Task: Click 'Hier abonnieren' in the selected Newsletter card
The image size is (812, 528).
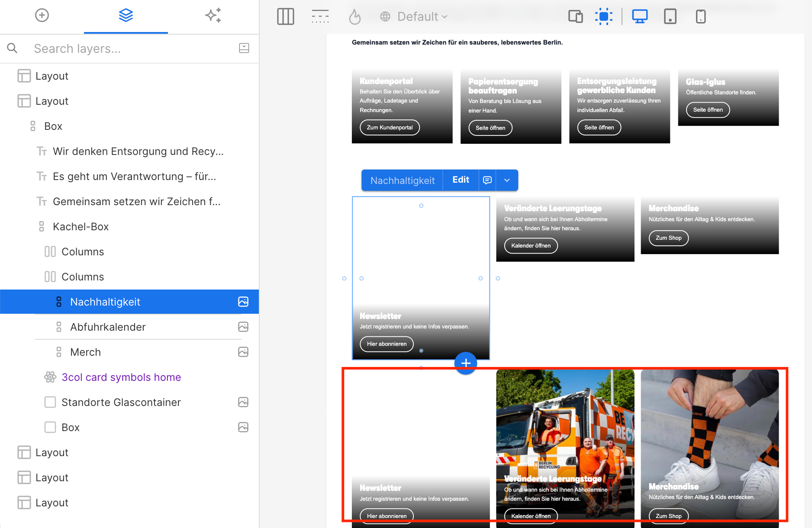Action: pos(387,344)
